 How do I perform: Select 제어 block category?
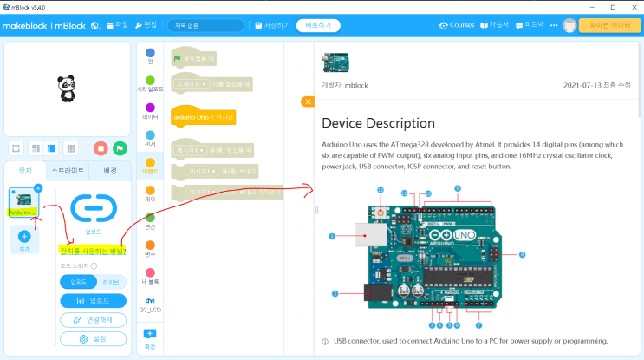pyautogui.click(x=150, y=193)
